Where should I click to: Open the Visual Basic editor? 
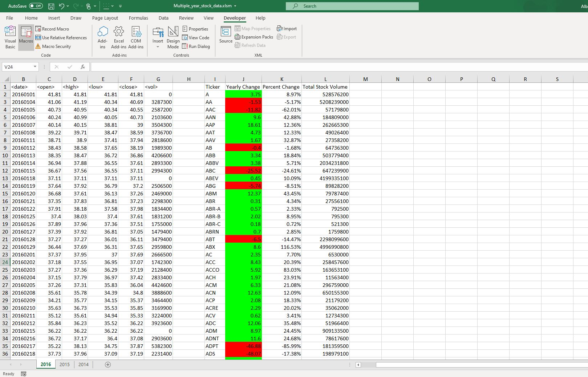coord(10,37)
